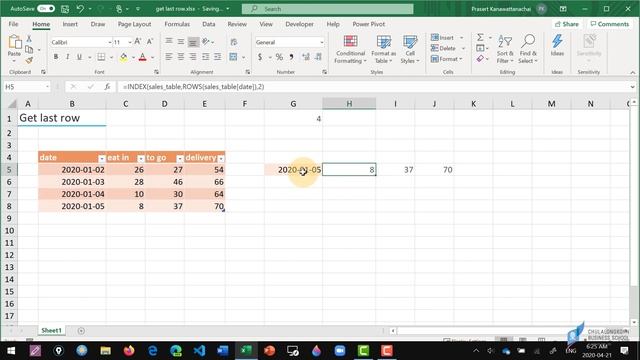The width and height of the screenshot is (640, 360).
Task: Click the AutoSum sigma icon
Action: [480, 38]
